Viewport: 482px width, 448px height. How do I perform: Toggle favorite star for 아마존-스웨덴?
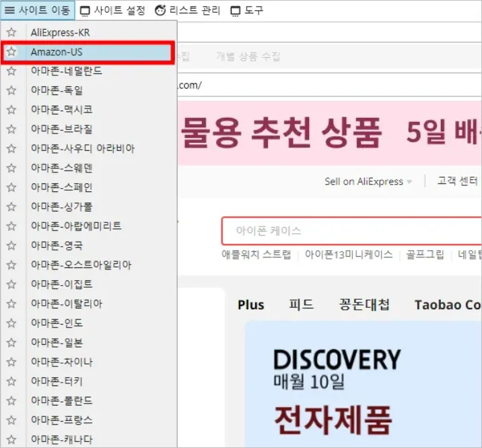pyautogui.click(x=11, y=168)
